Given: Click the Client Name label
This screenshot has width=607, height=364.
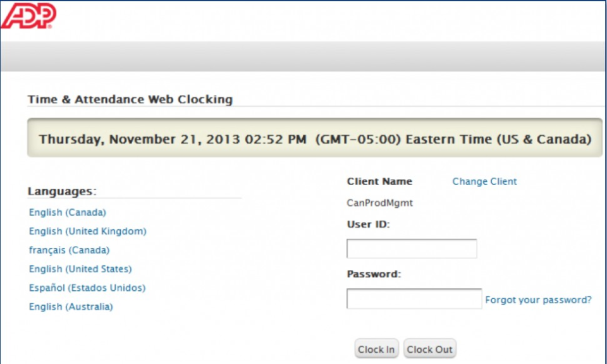Looking at the screenshot, I should point(379,181).
